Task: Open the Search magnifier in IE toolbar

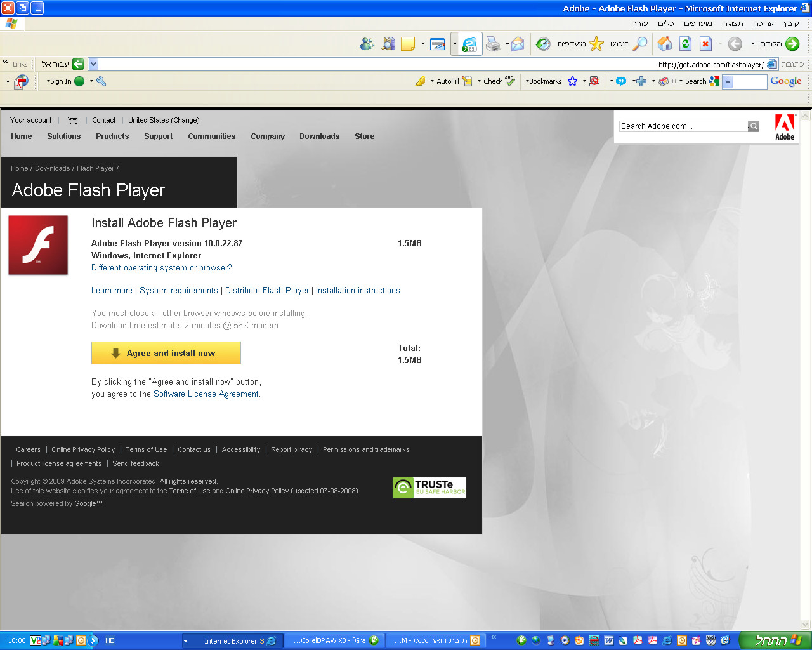Action: pos(640,44)
